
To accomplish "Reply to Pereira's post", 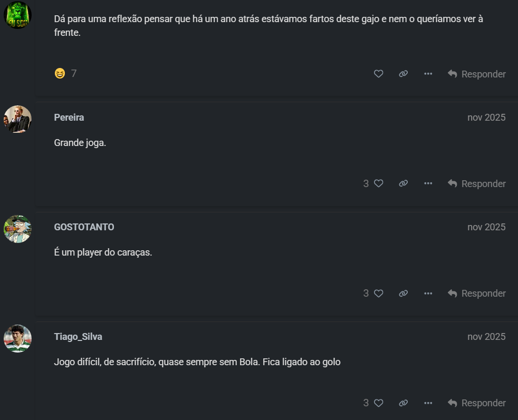I will point(476,183).
